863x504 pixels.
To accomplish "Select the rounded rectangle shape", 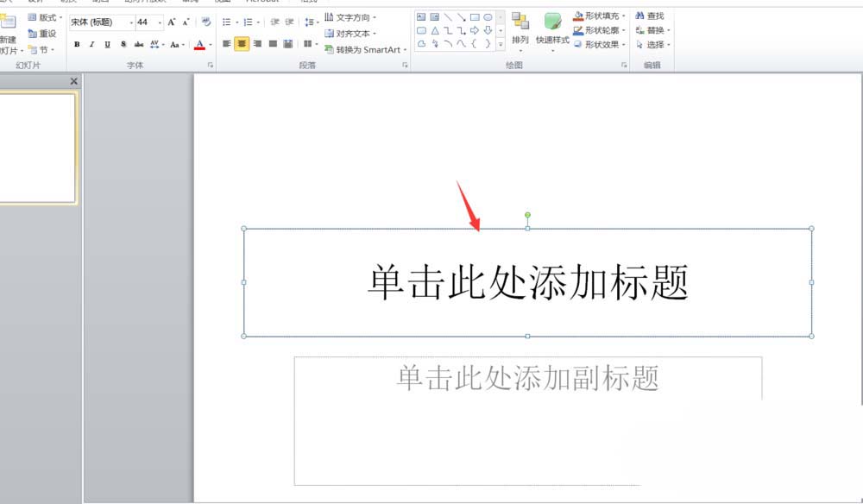I will coord(421,30).
